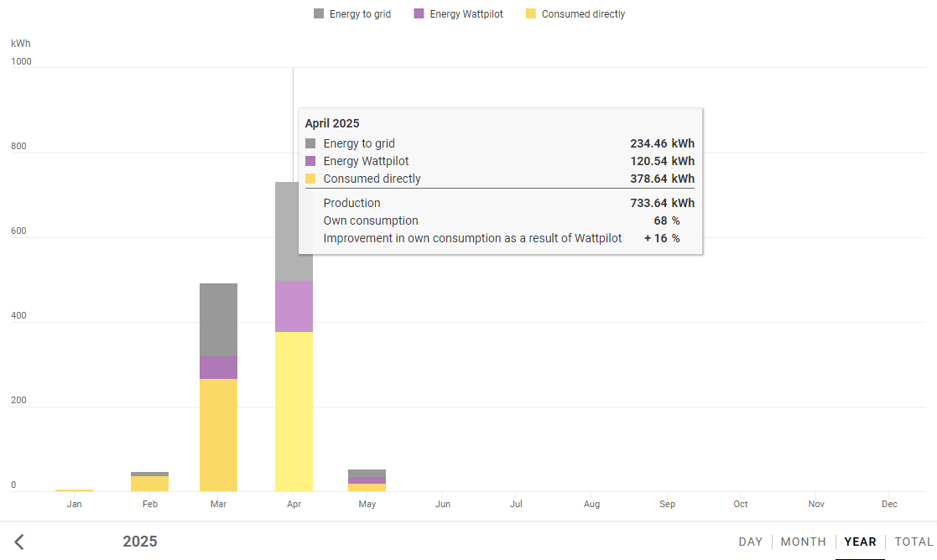
Task: Toggle Consumed directly legend series
Action: pyautogui.click(x=575, y=14)
